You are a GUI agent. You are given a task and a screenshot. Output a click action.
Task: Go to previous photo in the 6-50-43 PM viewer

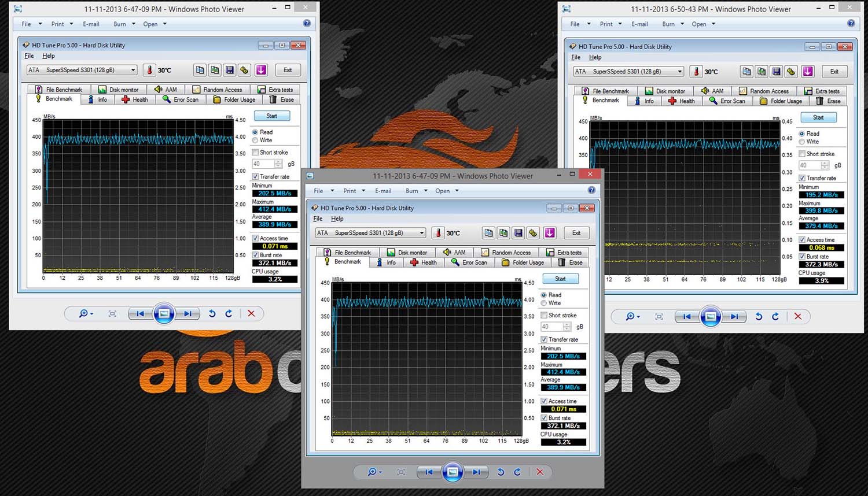pos(687,316)
